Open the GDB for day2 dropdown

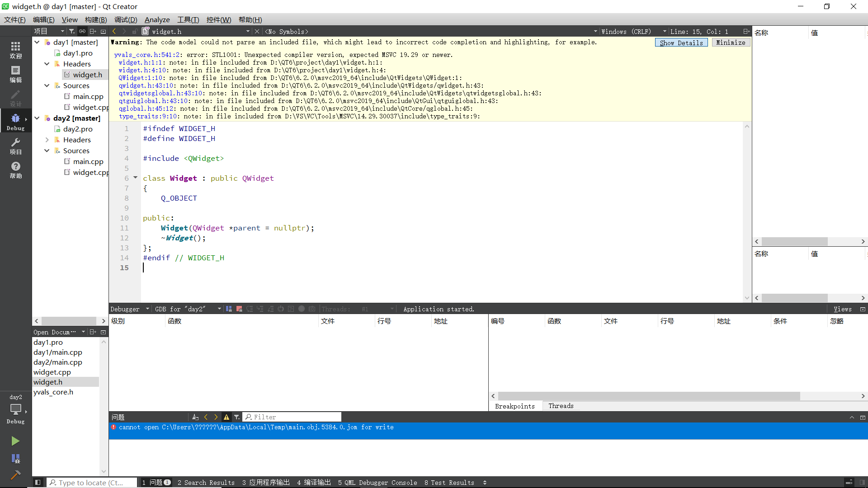coord(219,309)
